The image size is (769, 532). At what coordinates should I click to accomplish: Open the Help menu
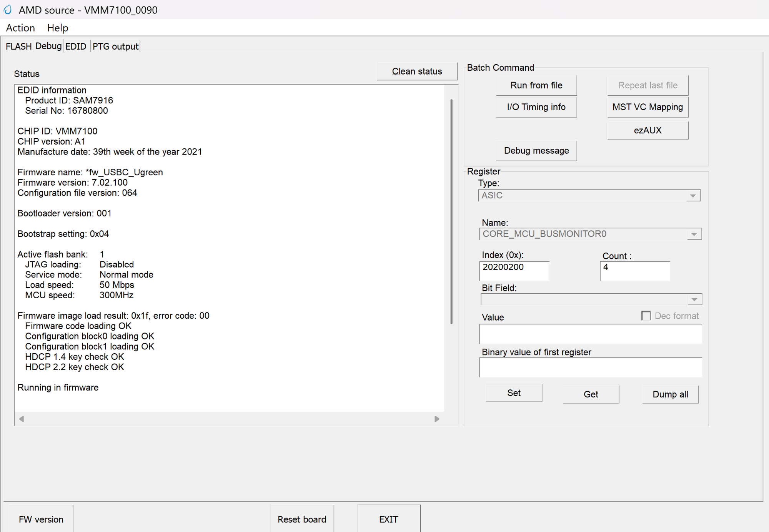(x=57, y=28)
